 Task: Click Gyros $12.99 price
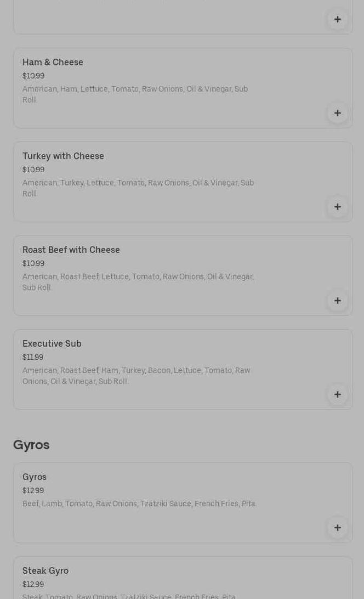(x=33, y=491)
